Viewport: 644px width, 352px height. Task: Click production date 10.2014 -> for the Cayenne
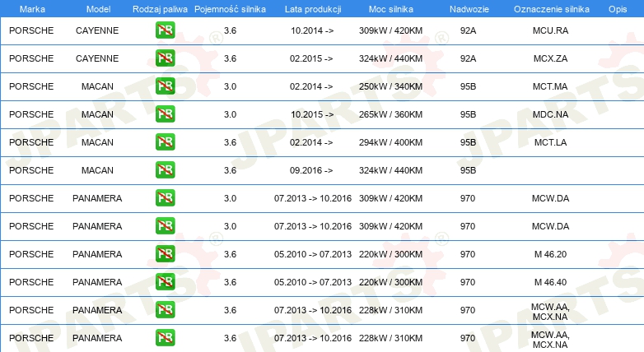312,30
